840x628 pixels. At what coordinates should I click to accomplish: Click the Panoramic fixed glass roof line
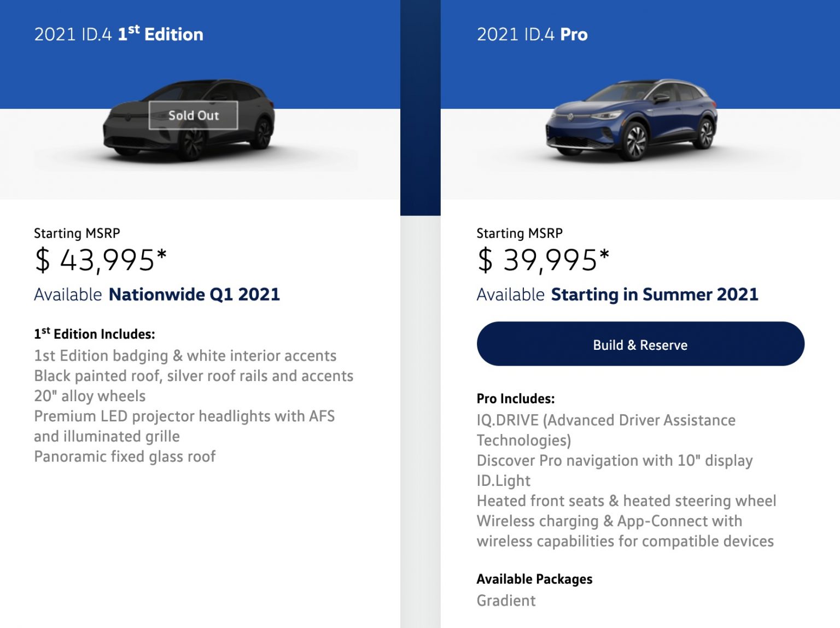pos(125,456)
